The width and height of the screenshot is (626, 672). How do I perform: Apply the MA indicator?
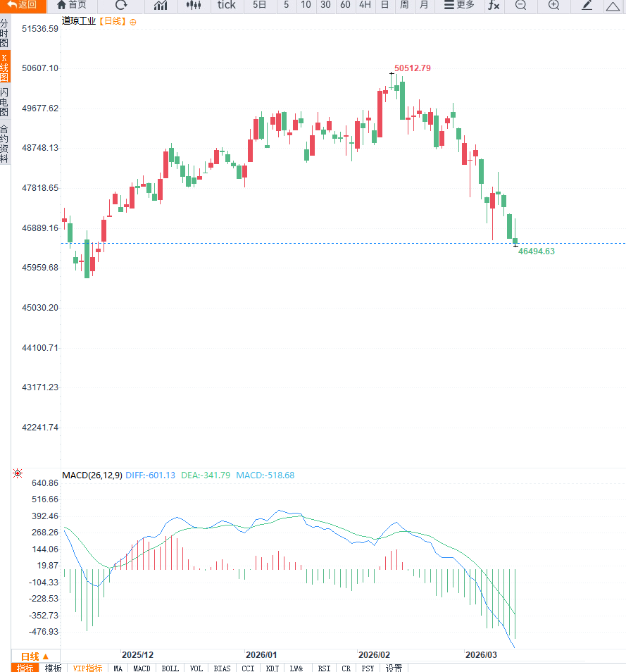(118, 668)
